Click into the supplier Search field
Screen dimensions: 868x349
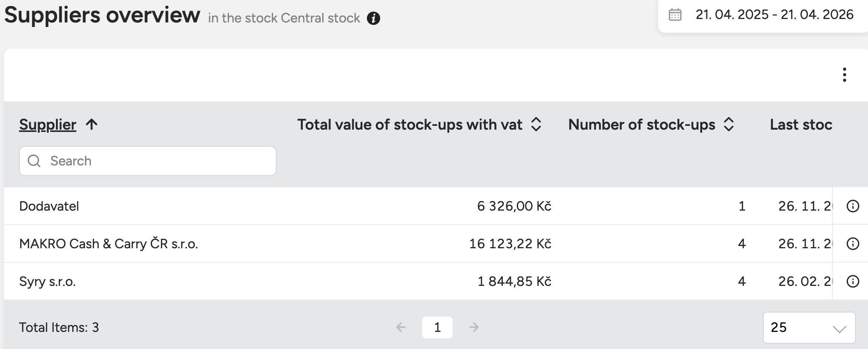pyautogui.click(x=160, y=161)
